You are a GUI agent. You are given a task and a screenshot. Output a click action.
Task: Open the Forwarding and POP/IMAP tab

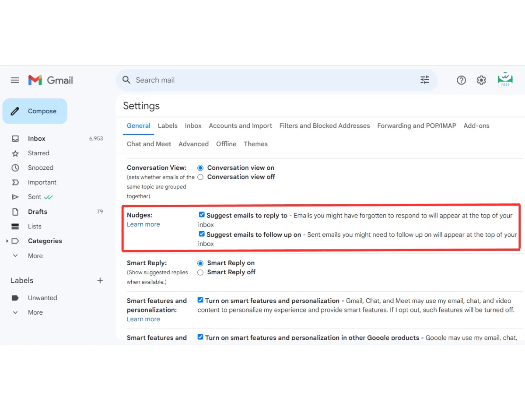pos(416,126)
